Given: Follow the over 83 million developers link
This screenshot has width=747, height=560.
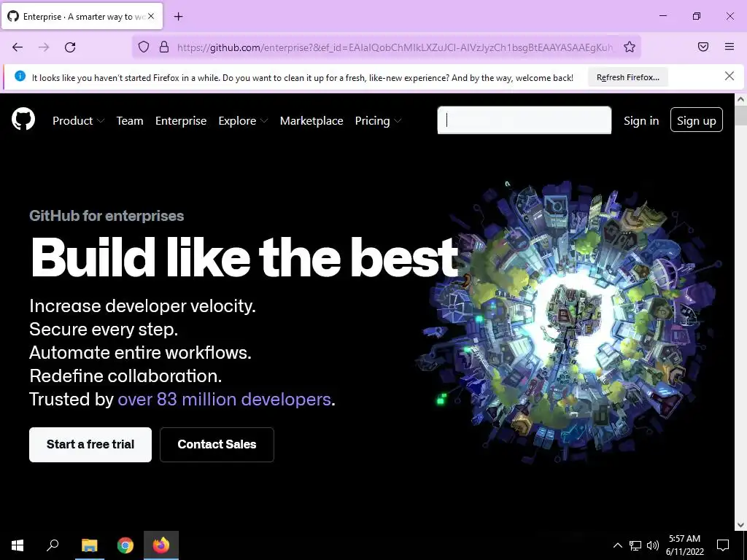Looking at the screenshot, I should point(225,399).
